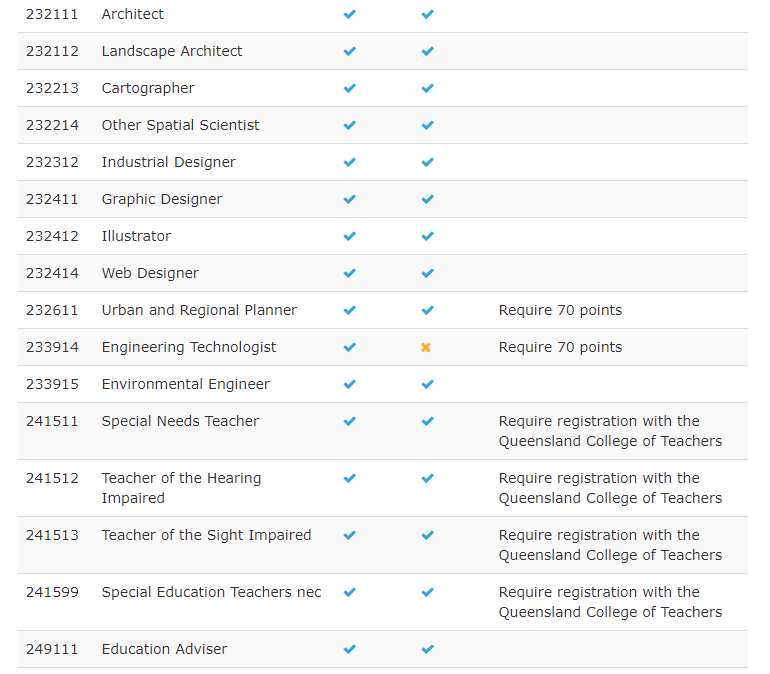This screenshot has width=770, height=674.
Task: Click the Other Spatial Scientist occupation name
Action: pyautogui.click(x=180, y=125)
